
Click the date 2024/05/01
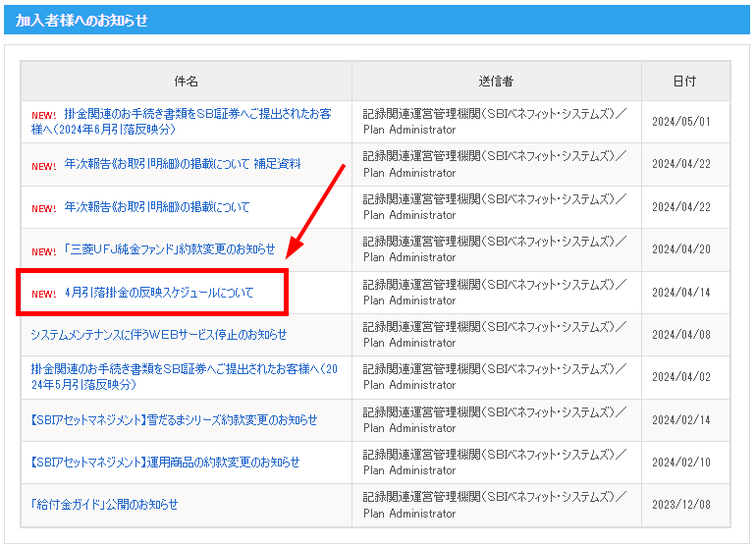pos(681,122)
